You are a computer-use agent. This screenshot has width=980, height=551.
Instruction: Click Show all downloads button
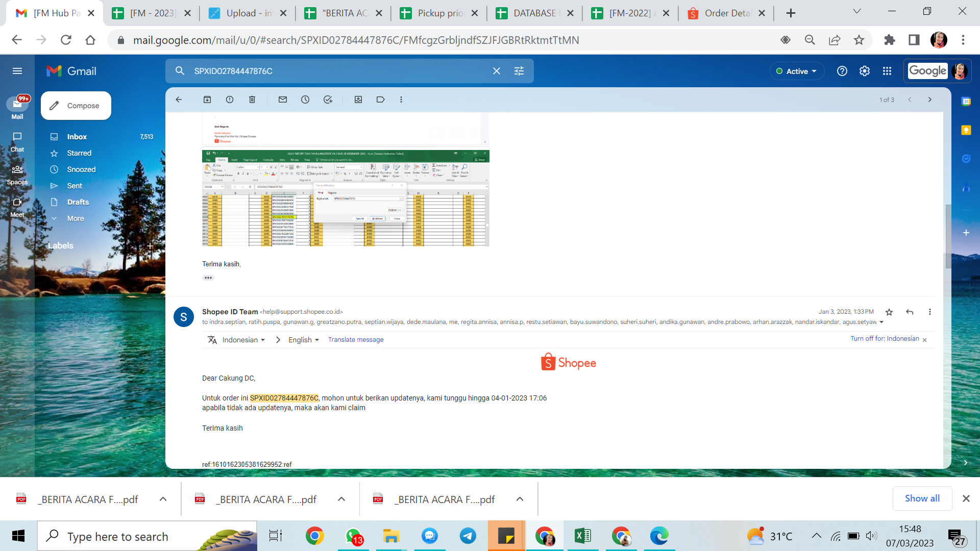922,498
